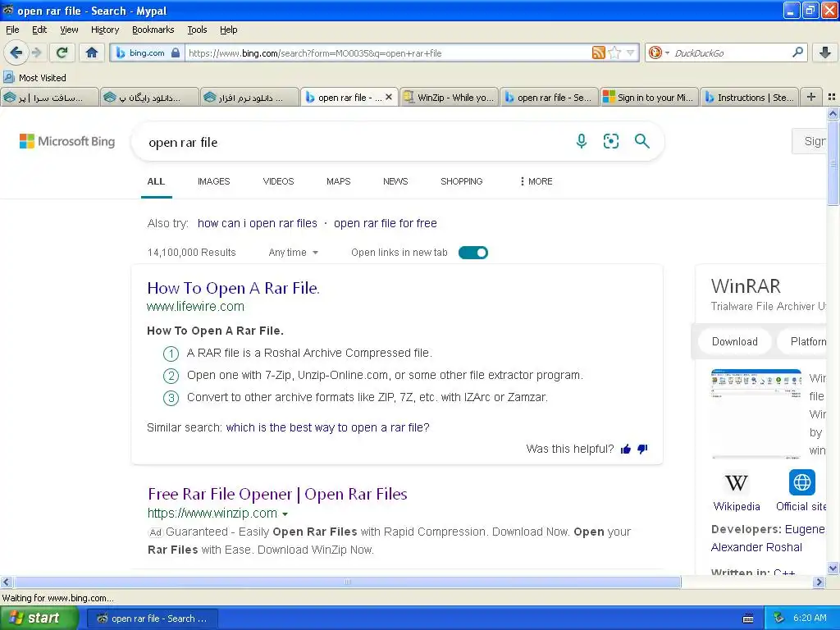Switch to Sign in to your Mi... tab
840x630 pixels.
(x=649, y=97)
